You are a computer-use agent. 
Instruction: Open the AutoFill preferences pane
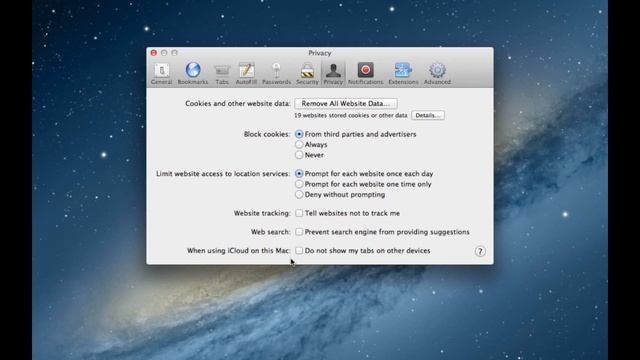(x=246, y=74)
